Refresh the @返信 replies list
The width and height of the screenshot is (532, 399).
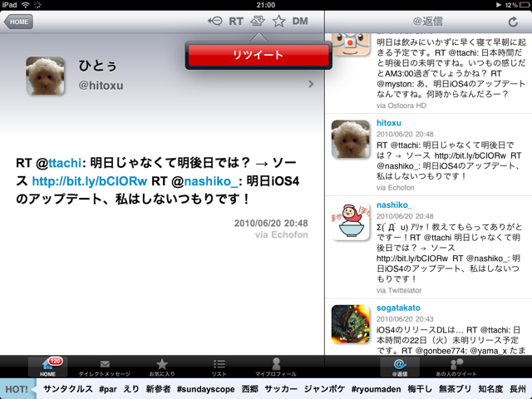[512, 22]
